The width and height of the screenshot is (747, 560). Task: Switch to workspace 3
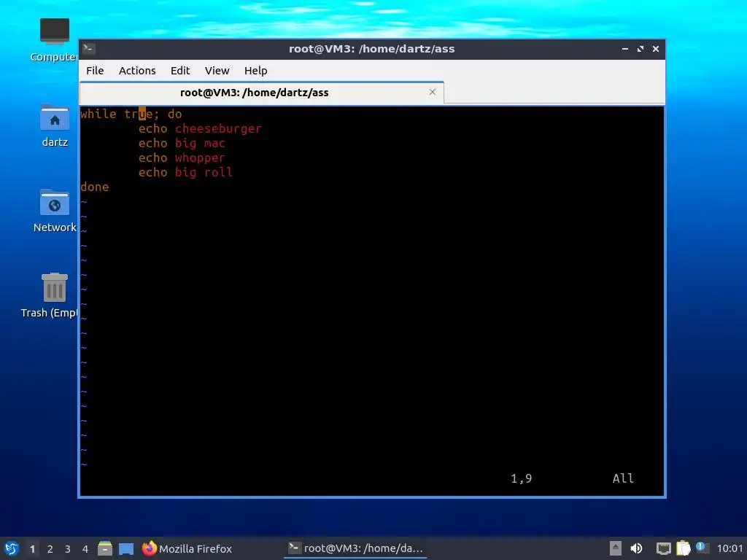[68, 549]
